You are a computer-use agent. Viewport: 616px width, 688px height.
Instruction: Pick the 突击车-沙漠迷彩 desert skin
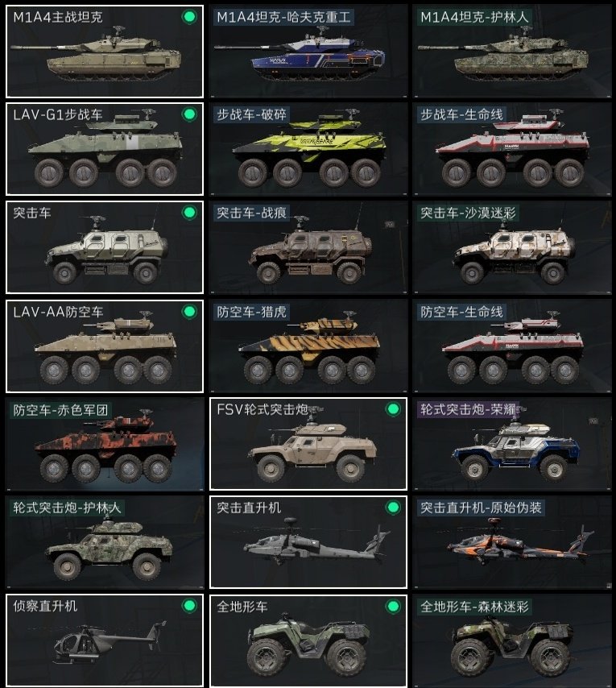point(511,247)
